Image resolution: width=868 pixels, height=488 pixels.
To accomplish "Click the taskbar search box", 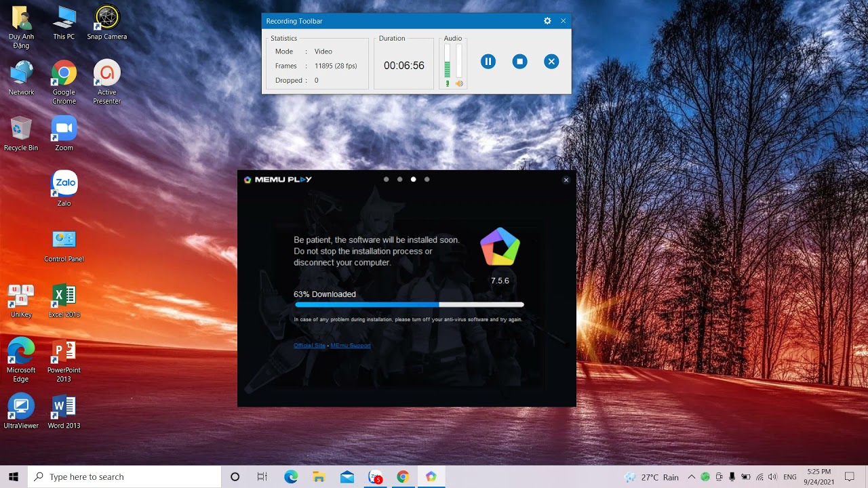I will [125, 476].
